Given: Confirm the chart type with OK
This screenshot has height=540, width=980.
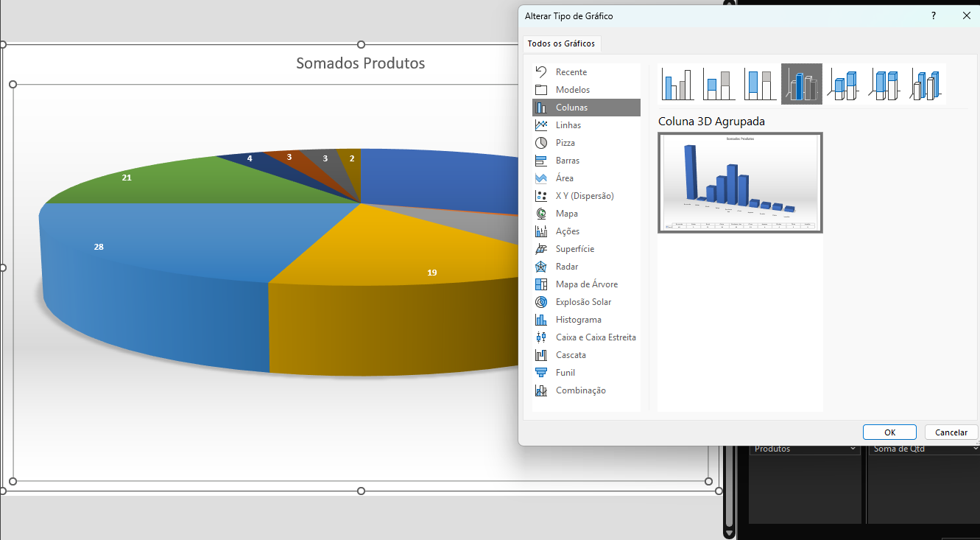Looking at the screenshot, I should coord(889,432).
